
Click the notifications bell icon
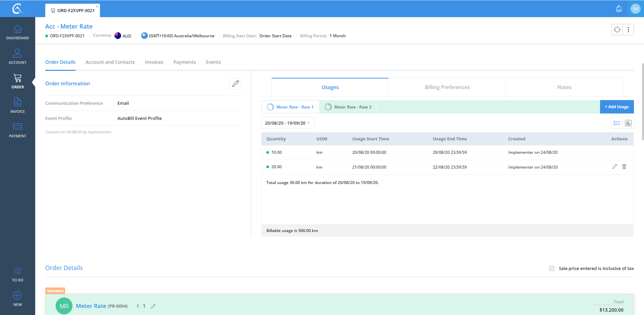(619, 9)
